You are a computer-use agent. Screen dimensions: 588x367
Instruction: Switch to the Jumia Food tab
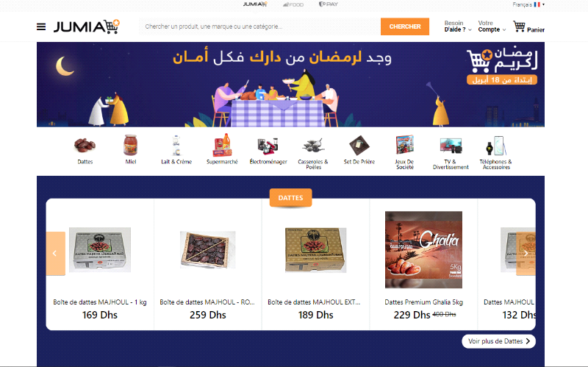click(293, 4)
